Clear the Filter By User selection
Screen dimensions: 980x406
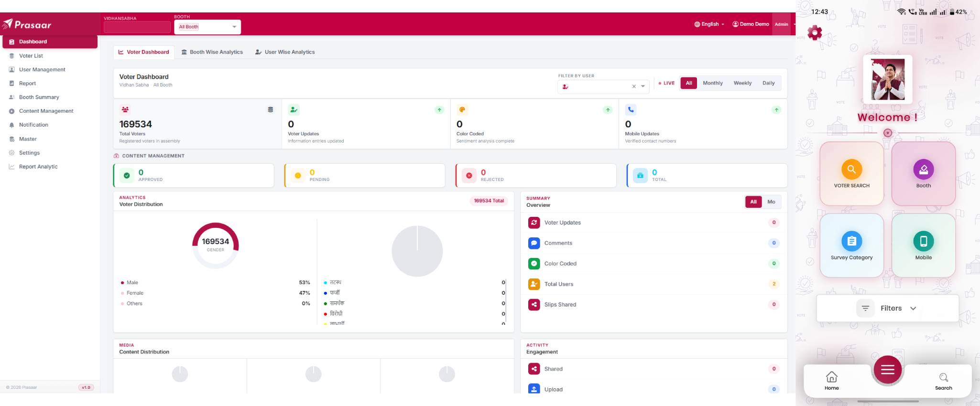(x=634, y=86)
